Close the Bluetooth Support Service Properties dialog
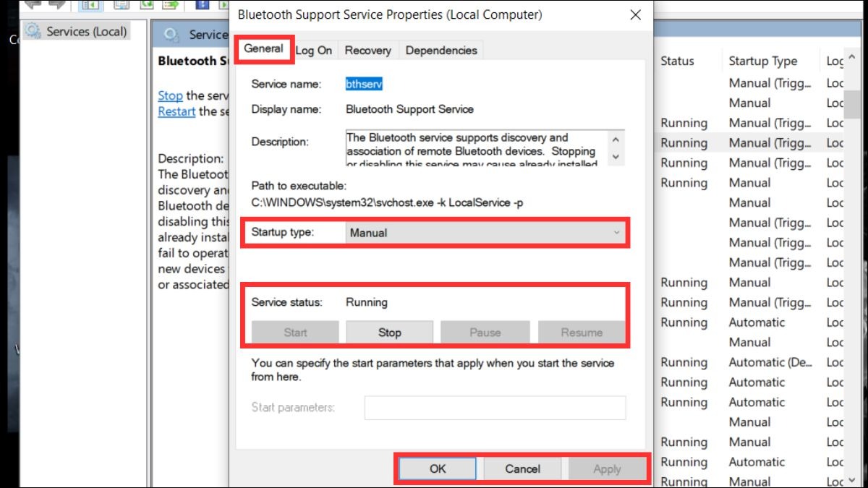 635,14
